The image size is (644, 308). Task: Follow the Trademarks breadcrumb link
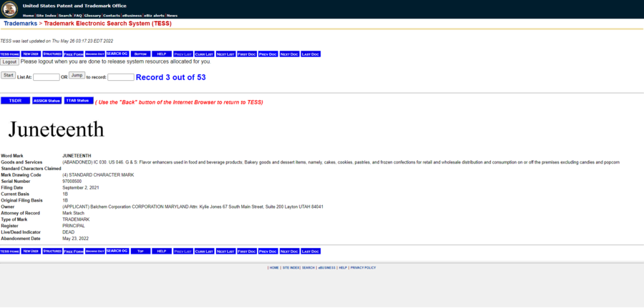21,24
